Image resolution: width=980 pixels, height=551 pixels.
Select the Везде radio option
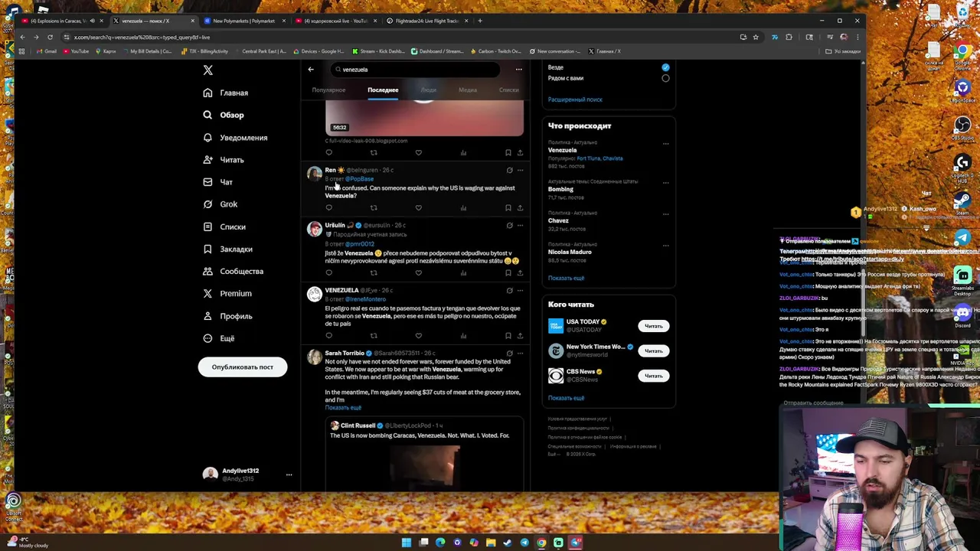click(x=665, y=67)
